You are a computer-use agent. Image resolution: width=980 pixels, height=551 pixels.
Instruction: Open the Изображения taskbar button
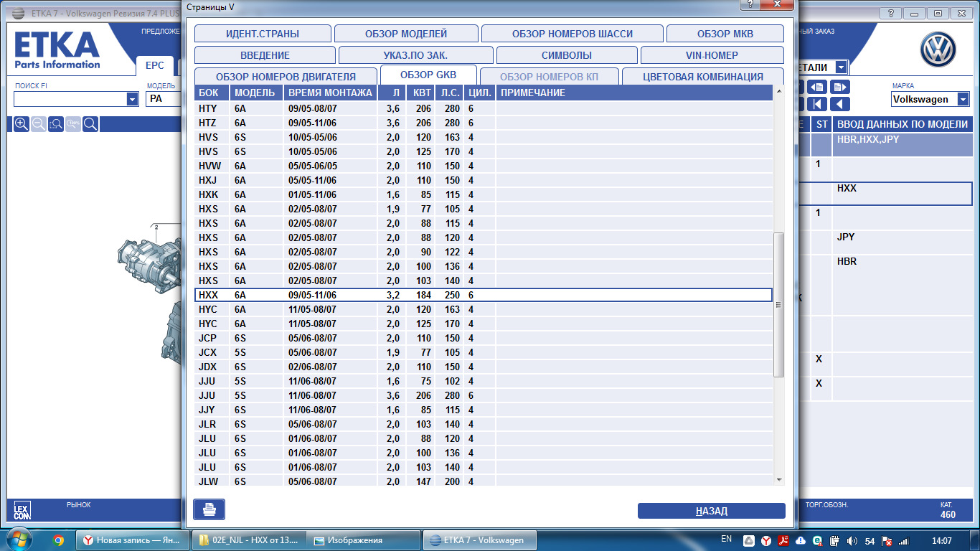[365, 540]
